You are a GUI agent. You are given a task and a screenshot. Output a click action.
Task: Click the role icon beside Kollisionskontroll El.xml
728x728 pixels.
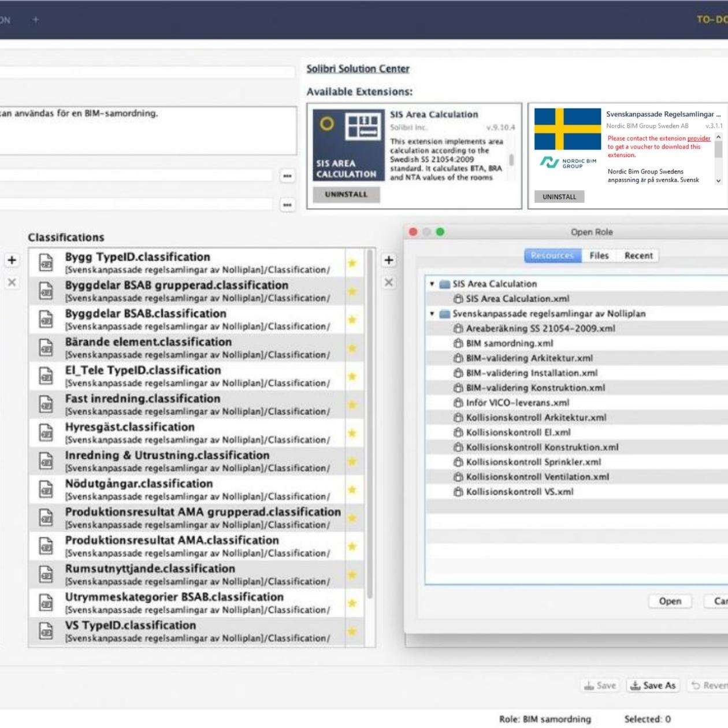(x=458, y=432)
